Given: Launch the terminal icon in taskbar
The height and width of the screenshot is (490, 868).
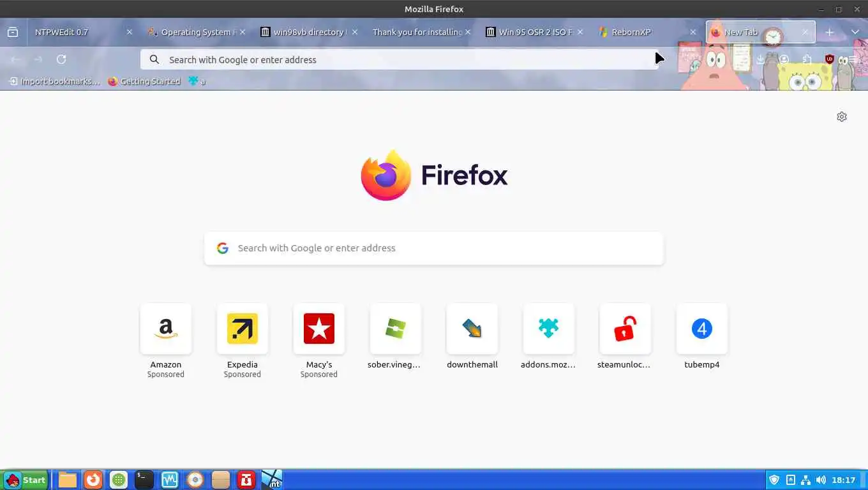Looking at the screenshot, I should pos(144,480).
